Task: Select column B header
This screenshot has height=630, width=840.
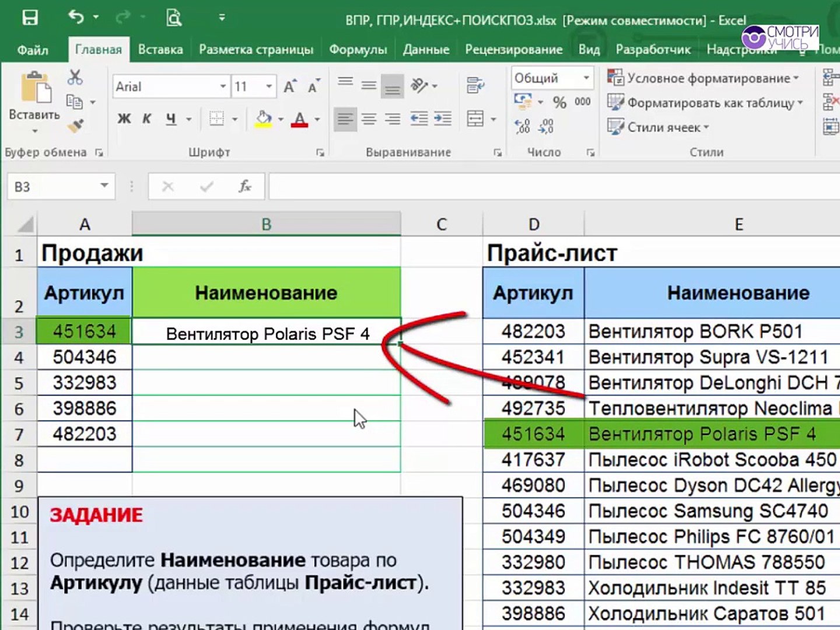Action: point(267,224)
